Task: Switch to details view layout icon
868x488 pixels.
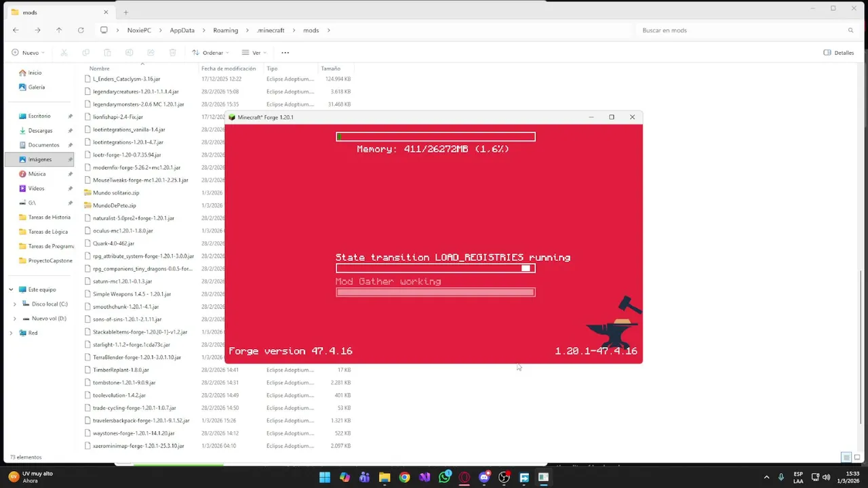Action: [x=846, y=457]
